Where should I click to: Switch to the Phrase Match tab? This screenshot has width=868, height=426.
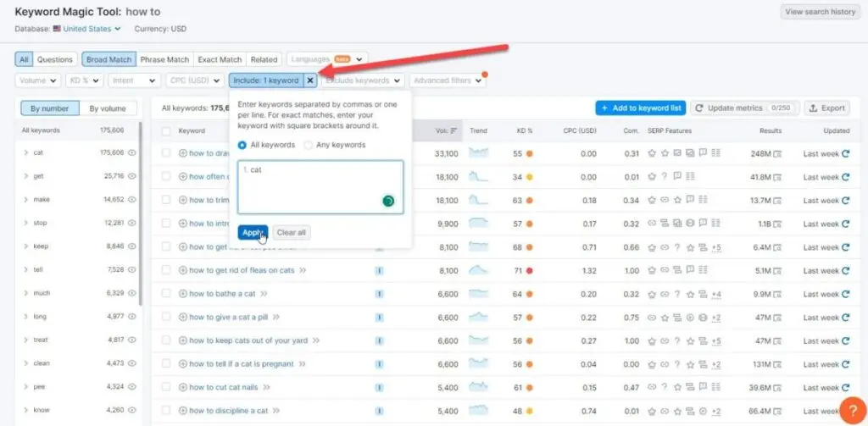click(164, 59)
